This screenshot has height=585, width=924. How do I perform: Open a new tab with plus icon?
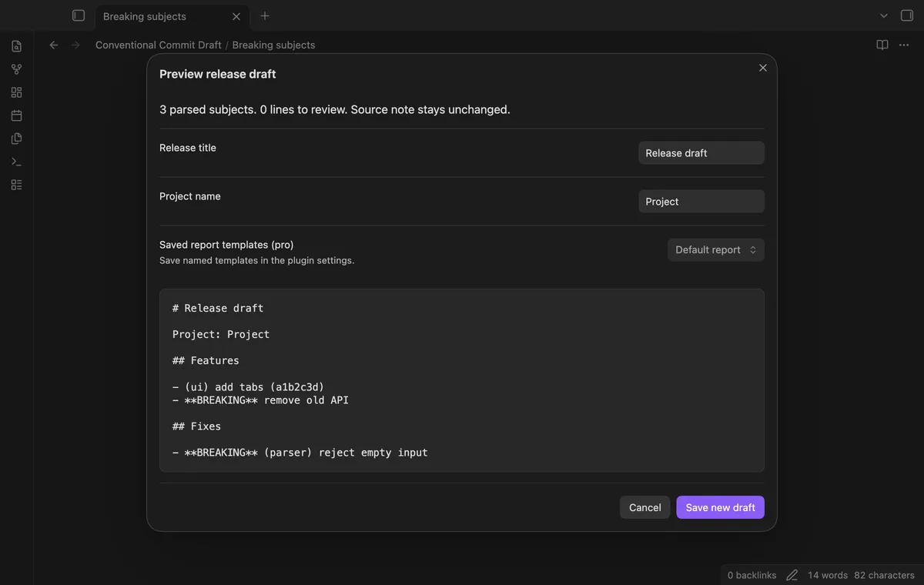[265, 16]
